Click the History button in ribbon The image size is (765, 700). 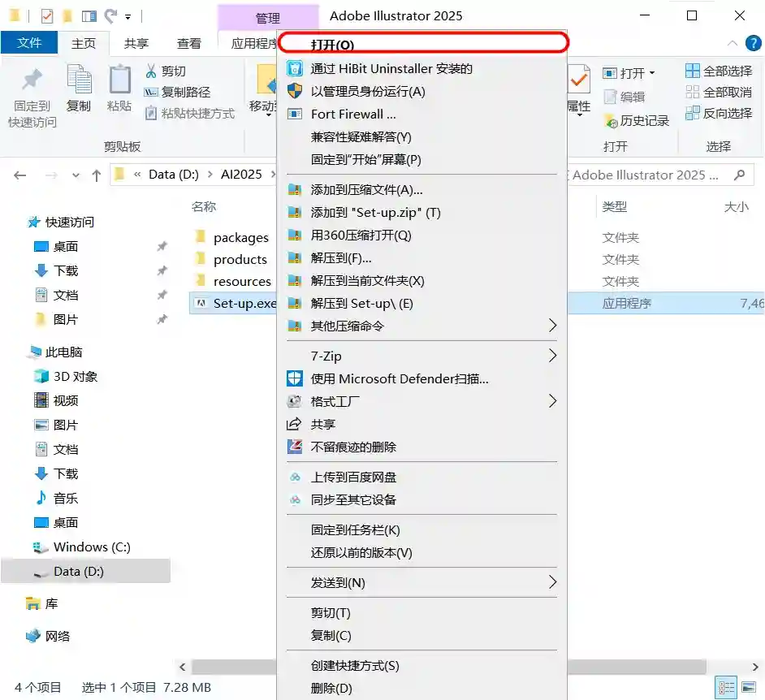[637, 121]
